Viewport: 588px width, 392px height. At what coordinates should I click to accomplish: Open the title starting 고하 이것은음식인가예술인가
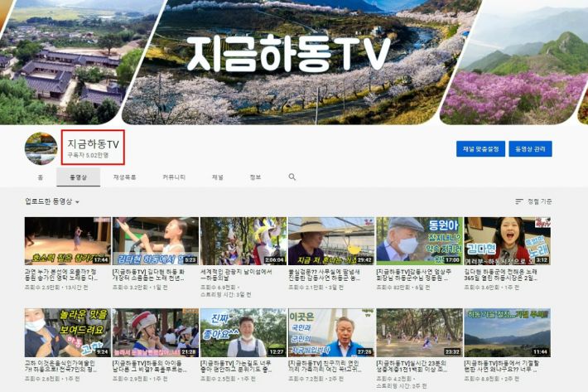pos(60,366)
